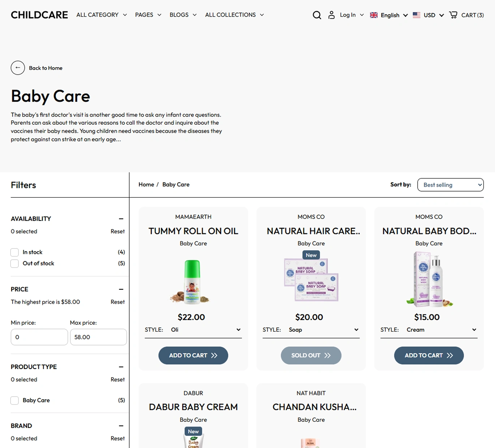
Task: Add Tummy Roll On Oil to cart
Action: click(x=193, y=356)
